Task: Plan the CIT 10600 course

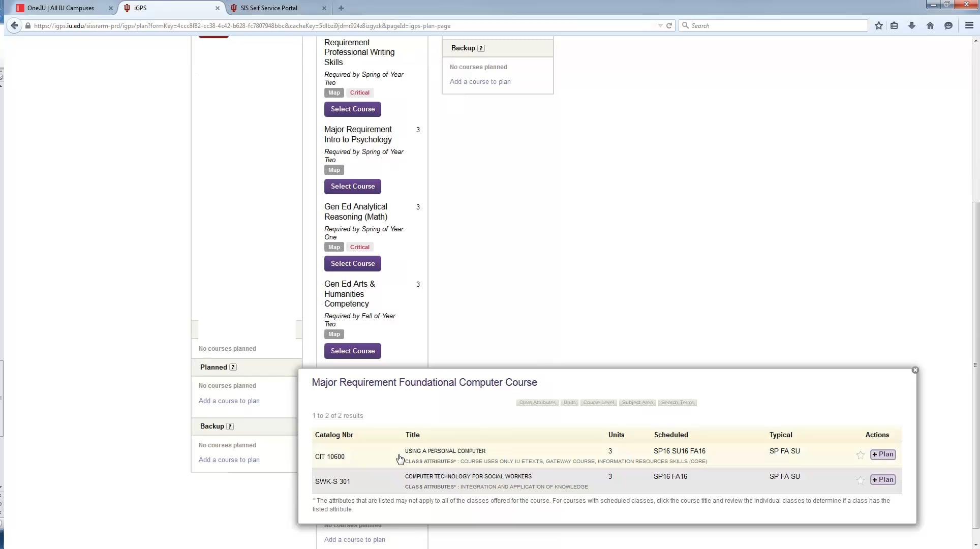Action: click(882, 454)
